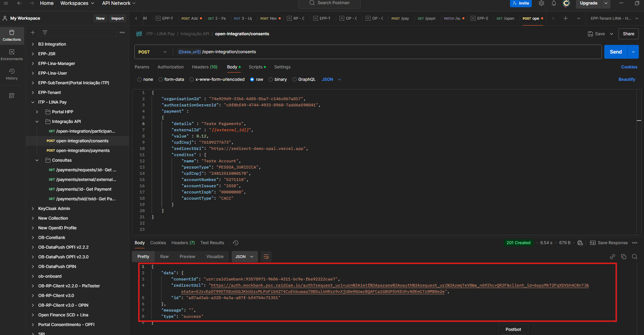Expand the Portal HPP folder
The image size is (644, 335).
37,112
